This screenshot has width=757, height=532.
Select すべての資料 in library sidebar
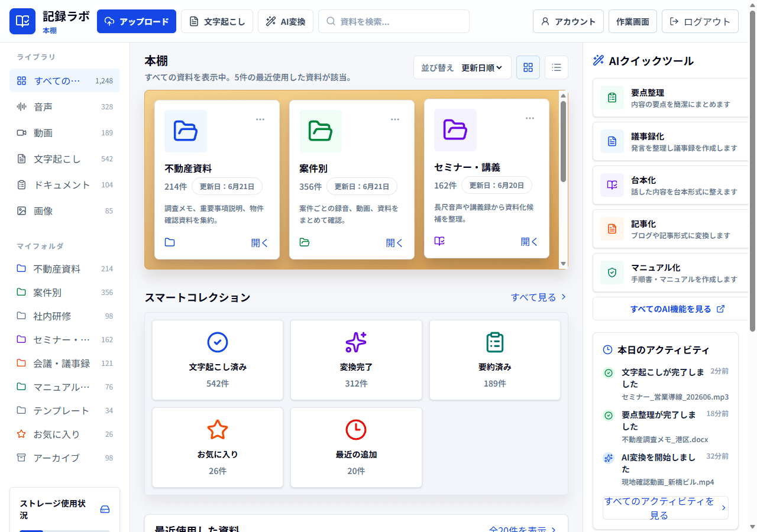point(64,81)
